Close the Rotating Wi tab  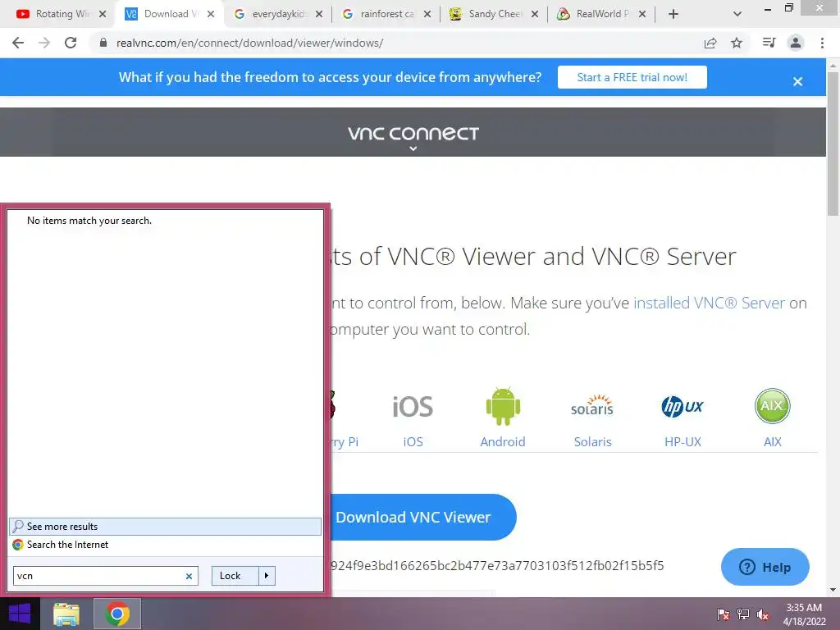pos(103,15)
